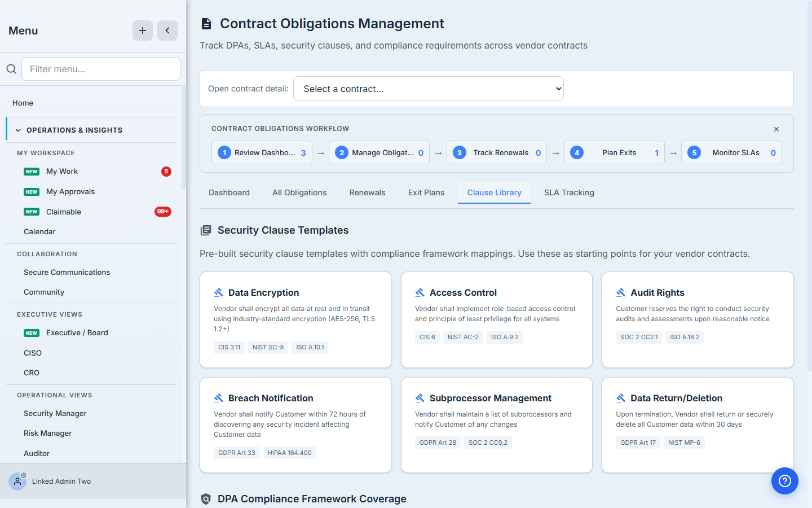Image resolution: width=812 pixels, height=508 pixels.
Task: Open Community in the sidebar
Action: pos(44,292)
